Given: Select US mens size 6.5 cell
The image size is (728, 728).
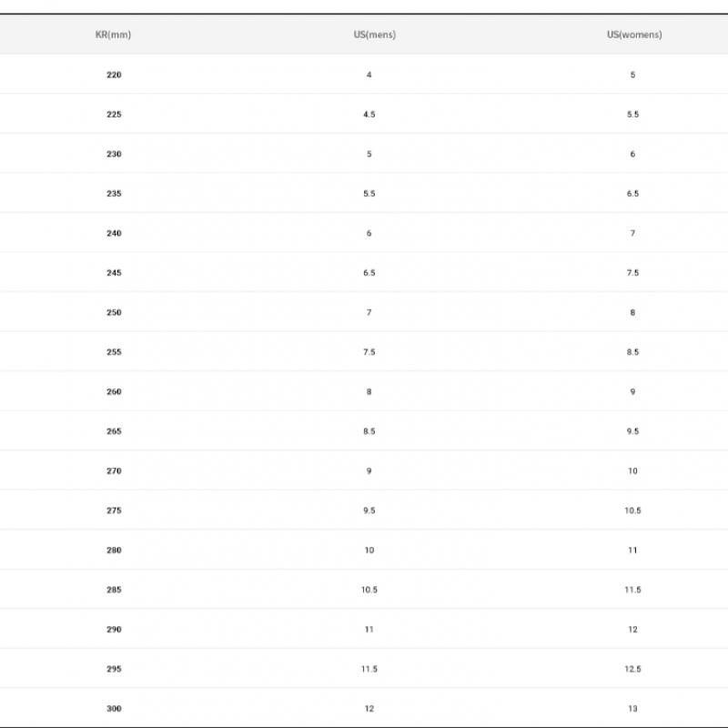Looking at the screenshot, I should [369, 273].
